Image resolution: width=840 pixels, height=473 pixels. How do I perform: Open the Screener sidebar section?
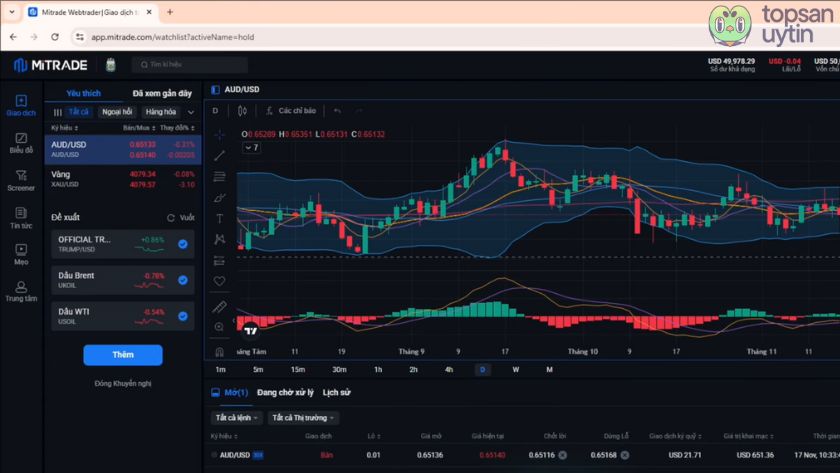[21, 181]
